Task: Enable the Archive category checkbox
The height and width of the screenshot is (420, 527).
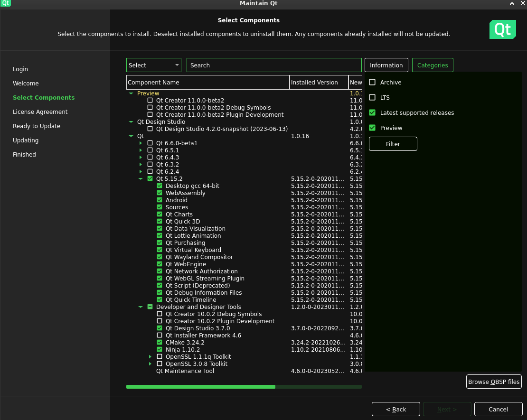Action: point(372,83)
